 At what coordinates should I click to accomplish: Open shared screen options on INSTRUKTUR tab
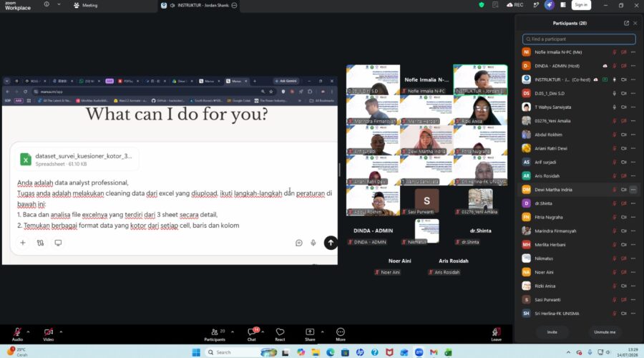[234, 5]
